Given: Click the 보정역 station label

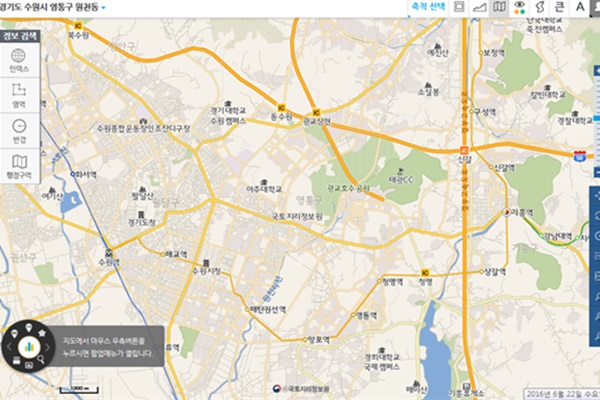Looking at the screenshot, I should tap(494, 53).
